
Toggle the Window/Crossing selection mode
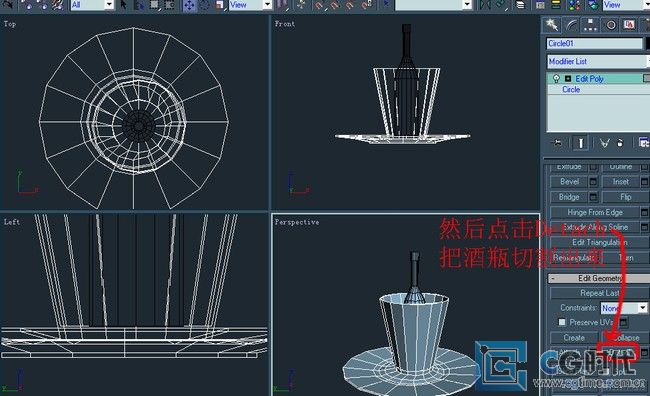pos(170,5)
